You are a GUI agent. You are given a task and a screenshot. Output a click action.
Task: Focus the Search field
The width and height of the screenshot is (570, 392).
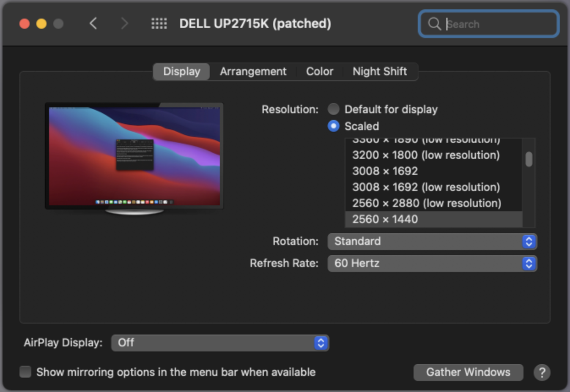pyautogui.click(x=489, y=24)
